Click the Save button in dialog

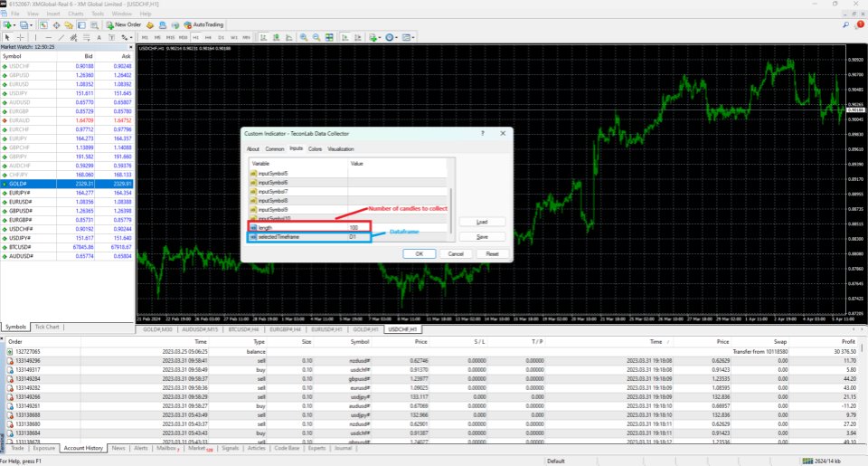point(482,236)
